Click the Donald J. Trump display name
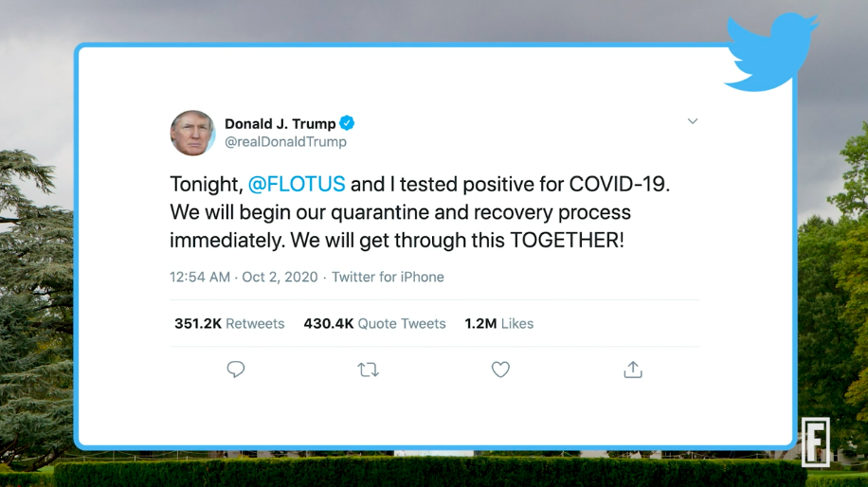 280,123
